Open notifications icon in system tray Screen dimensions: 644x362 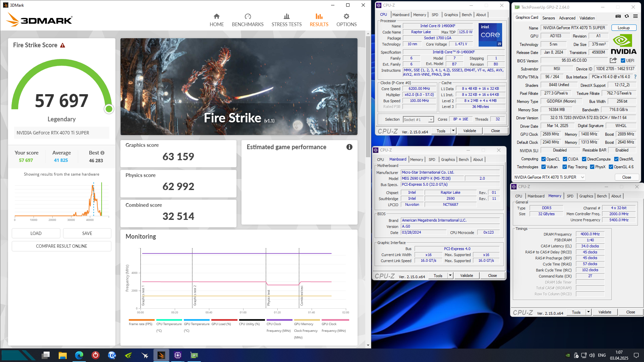click(x=636, y=355)
